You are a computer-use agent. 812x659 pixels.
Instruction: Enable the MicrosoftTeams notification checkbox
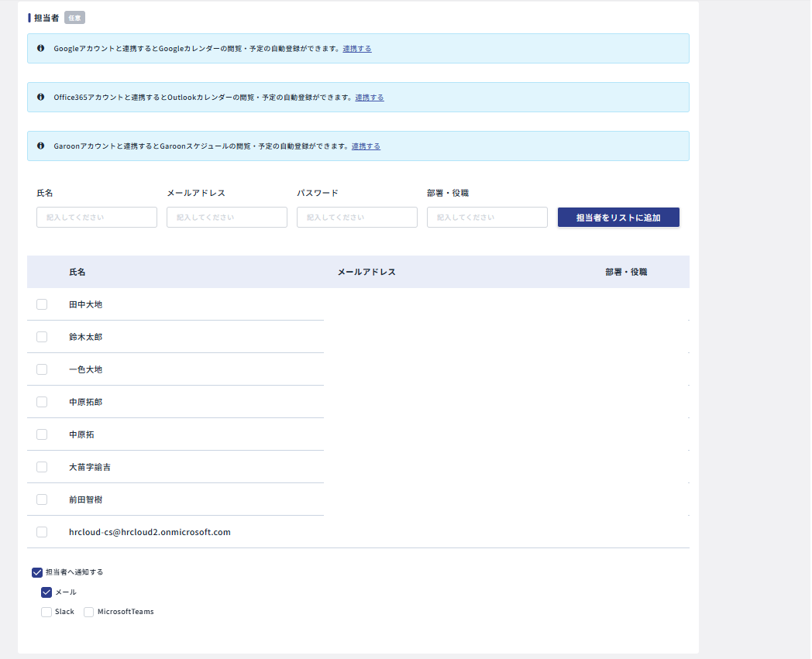pos(89,612)
